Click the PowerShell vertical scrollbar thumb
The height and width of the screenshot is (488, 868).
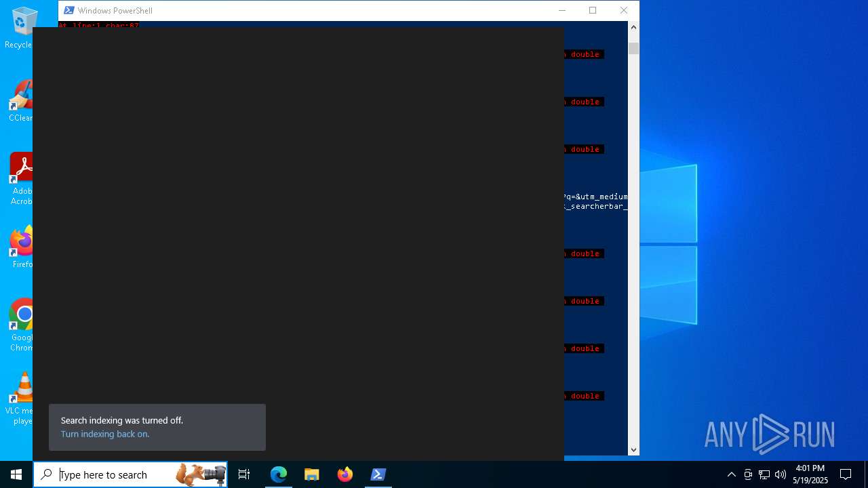click(x=633, y=48)
